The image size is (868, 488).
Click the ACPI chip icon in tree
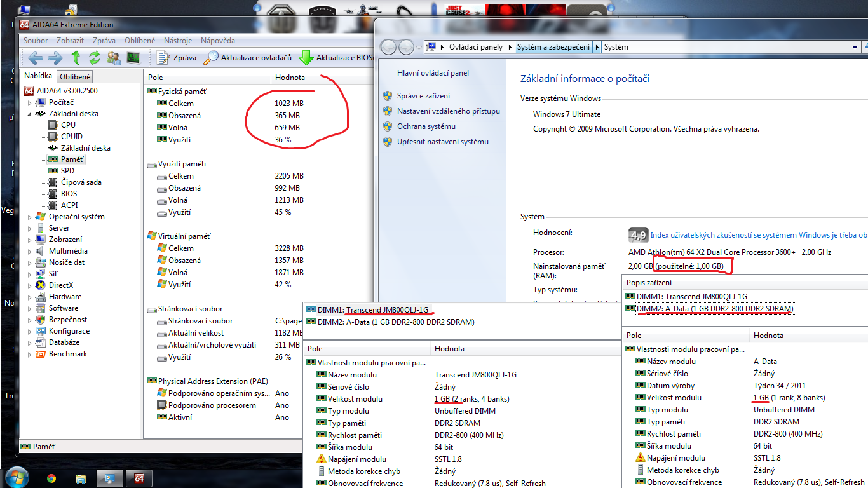[53, 205]
